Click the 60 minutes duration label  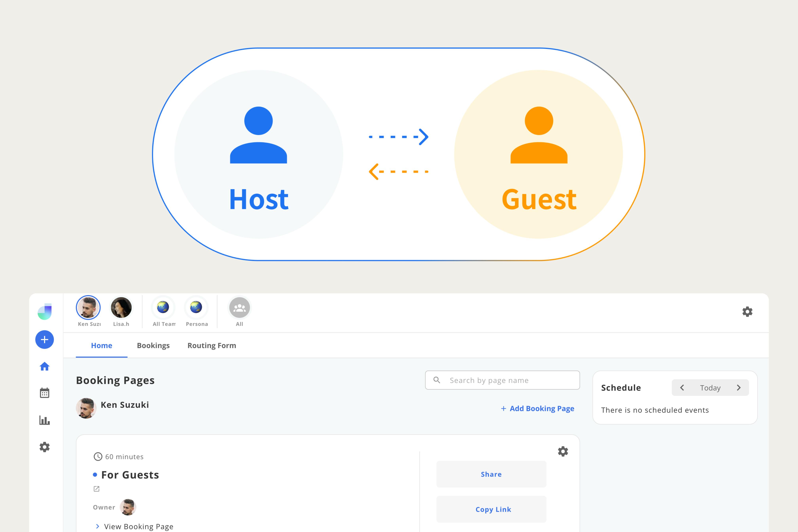coord(124,457)
